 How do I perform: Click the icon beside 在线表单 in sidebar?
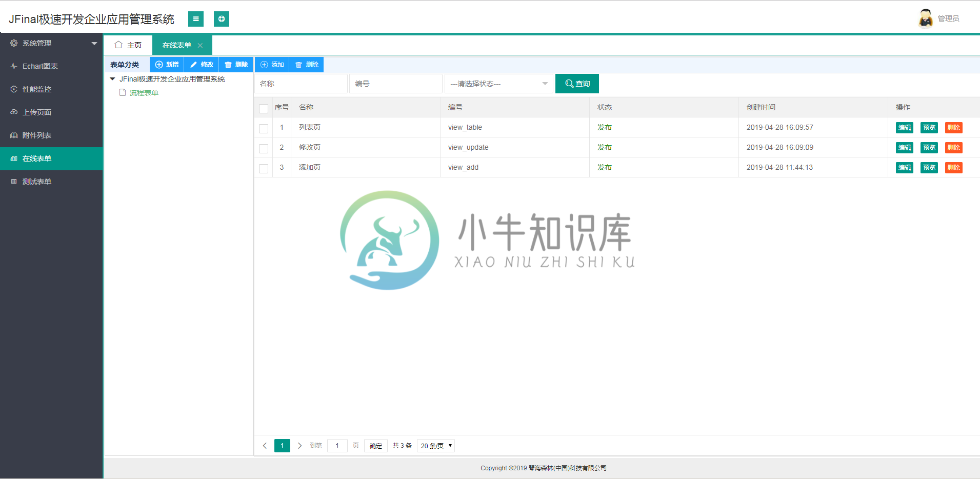(x=14, y=158)
